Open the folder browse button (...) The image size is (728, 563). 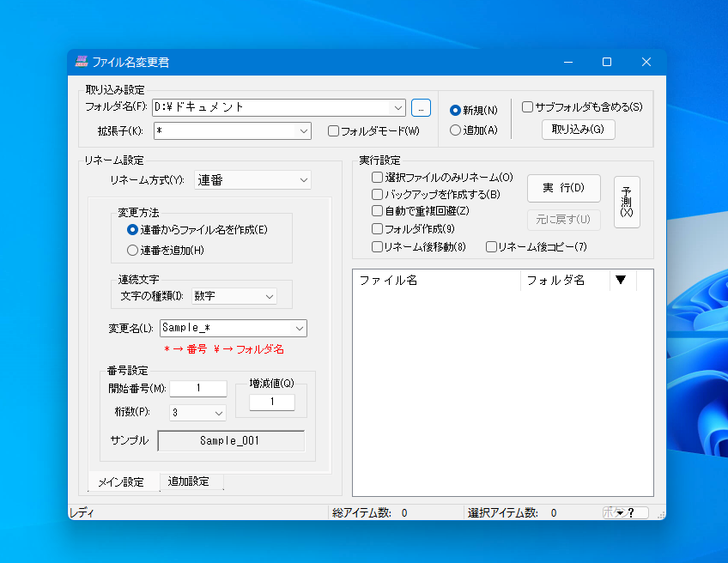tap(421, 107)
